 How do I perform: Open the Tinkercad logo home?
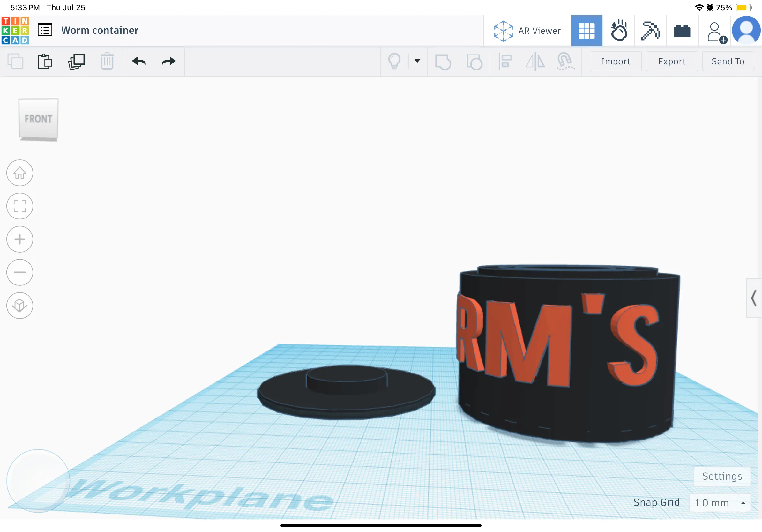click(x=15, y=31)
